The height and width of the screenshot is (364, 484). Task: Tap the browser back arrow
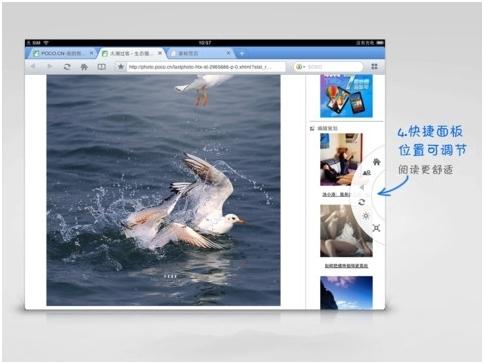33,67
